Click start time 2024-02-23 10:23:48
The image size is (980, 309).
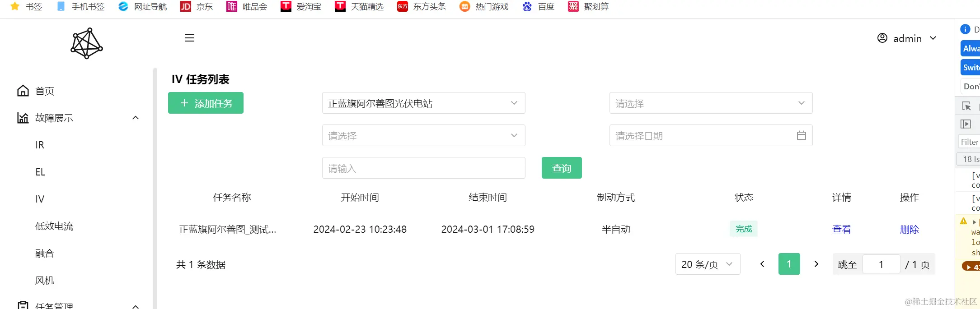[360, 229]
